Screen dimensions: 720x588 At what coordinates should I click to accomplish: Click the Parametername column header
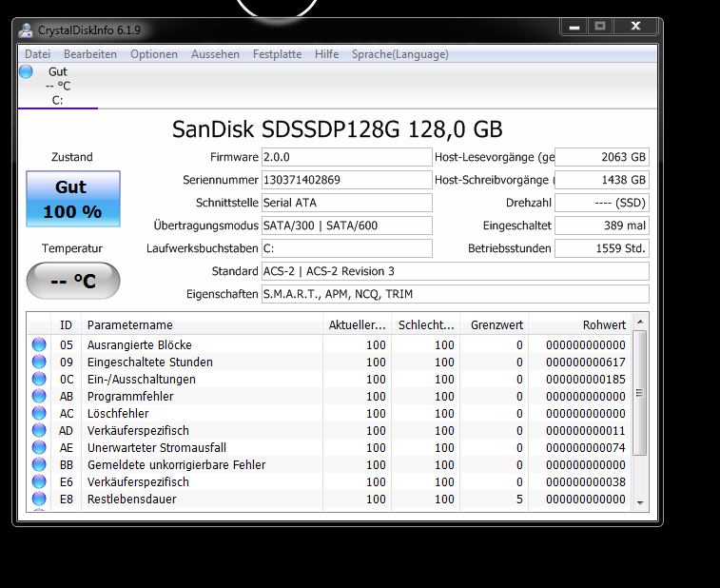click(202, 324)
